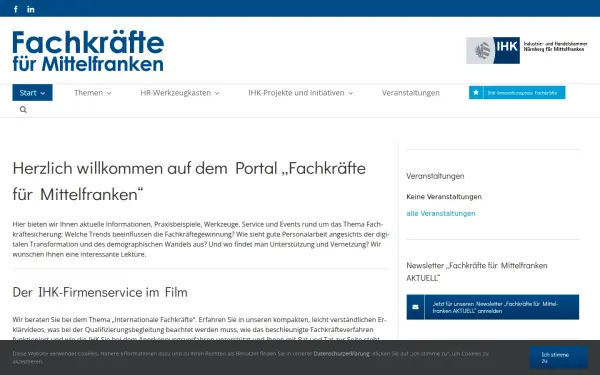Click the paragraph starting Wir beraten Sie
600x375 pixels.
199,329
